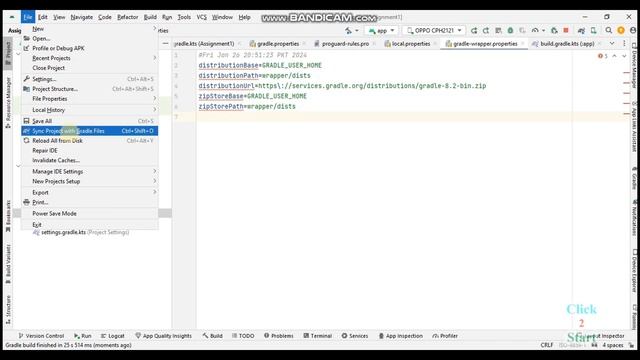Open App Quality Insights tool window
The height and width of the screenshot is (360, 640).
163,336
